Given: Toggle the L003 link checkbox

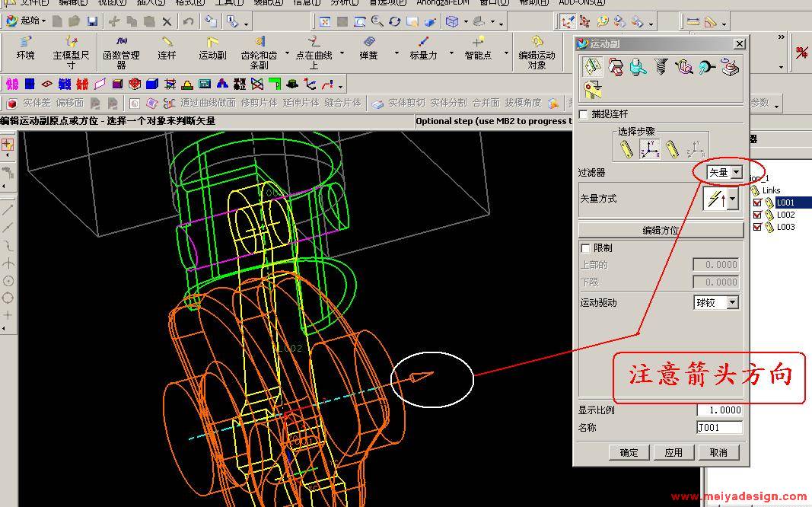Looking at the screenshot, I should click(757, 227).
